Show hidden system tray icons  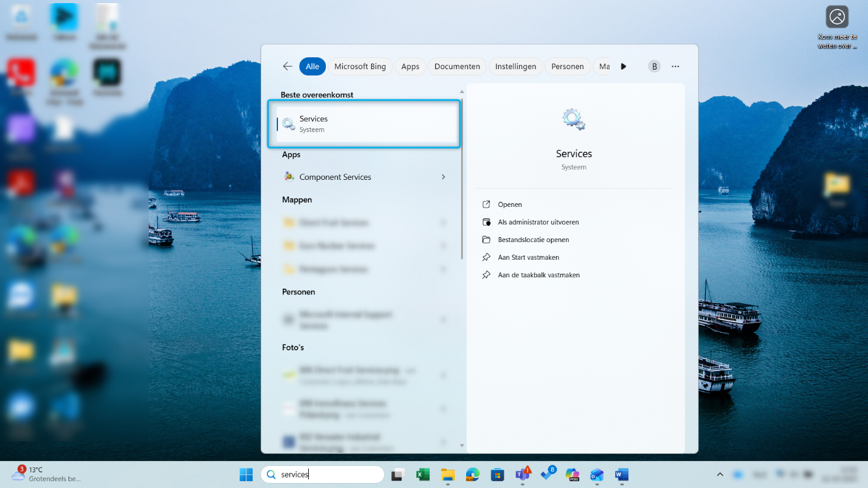(720, 474)
